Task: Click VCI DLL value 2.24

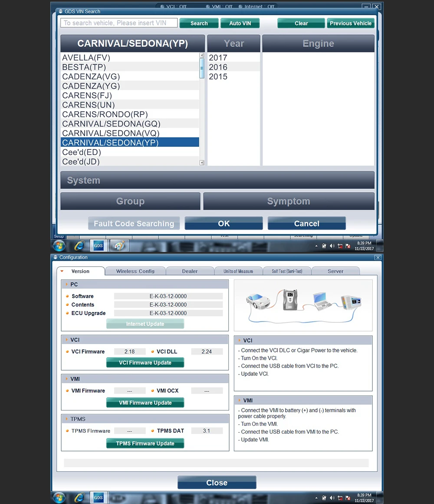Action: (207, 351)
